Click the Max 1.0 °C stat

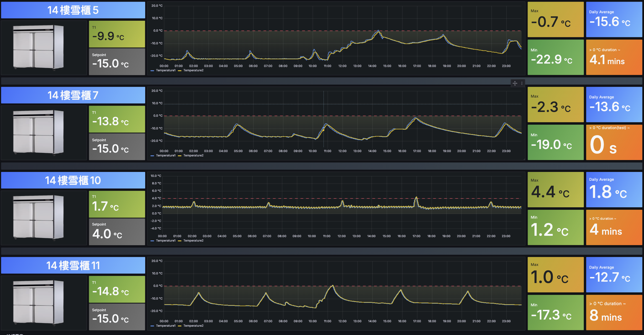pos(556,275)
